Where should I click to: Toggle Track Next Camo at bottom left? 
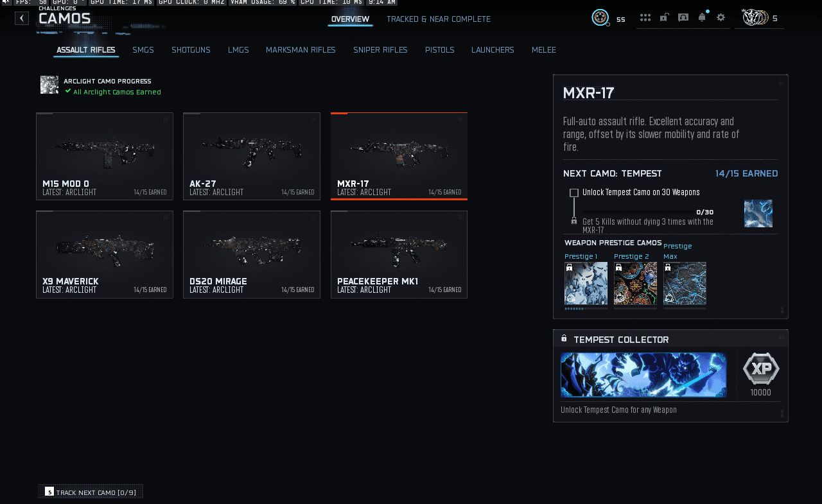(x=90, y=491)
